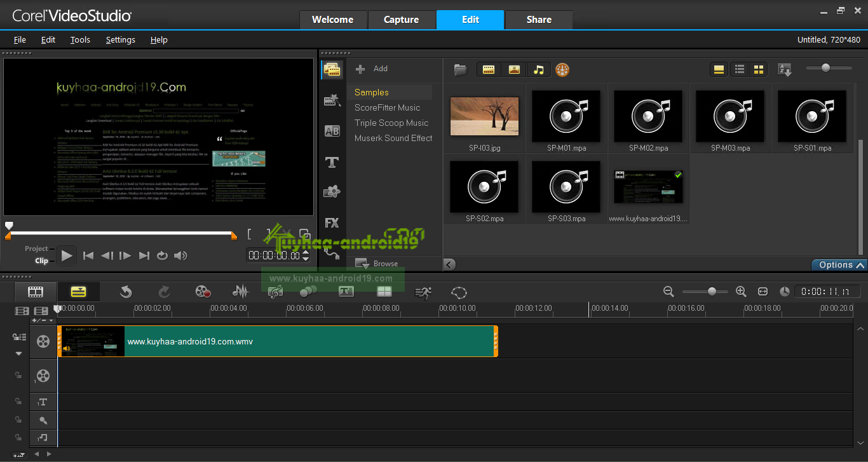Open the track +/− add-remove dropdown
The image size is (868, 462).
click(x=43, y=320)
